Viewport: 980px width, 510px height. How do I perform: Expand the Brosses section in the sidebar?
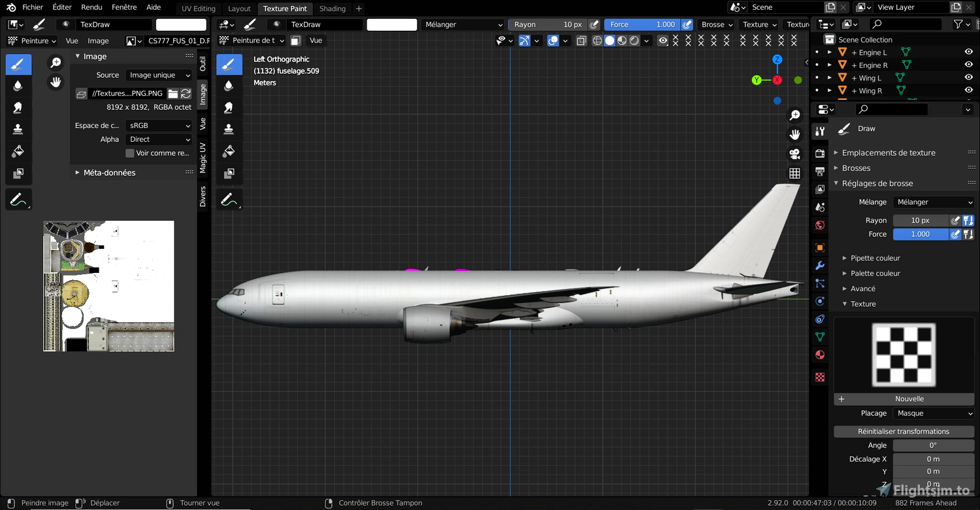pos(856,168)
